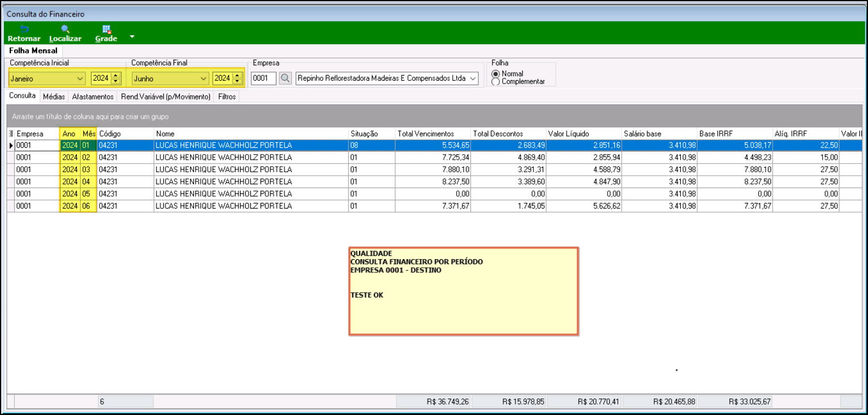Click the Retornar toolbar icon
The width and height of the screenshot is (868, 415).
click(x=24, y=34)
